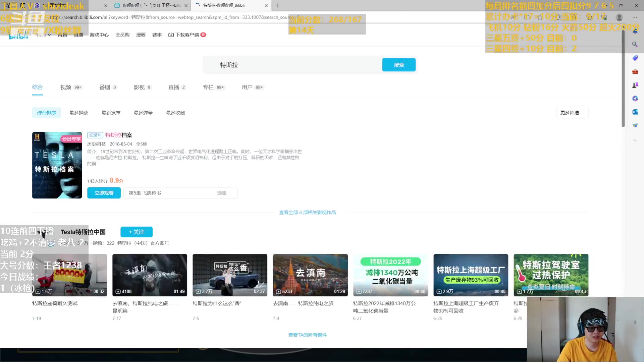Image resolution: width=644 pixels, height=362 pixels.
Task: Click the browser address bar URL
Action: point(174,17)
